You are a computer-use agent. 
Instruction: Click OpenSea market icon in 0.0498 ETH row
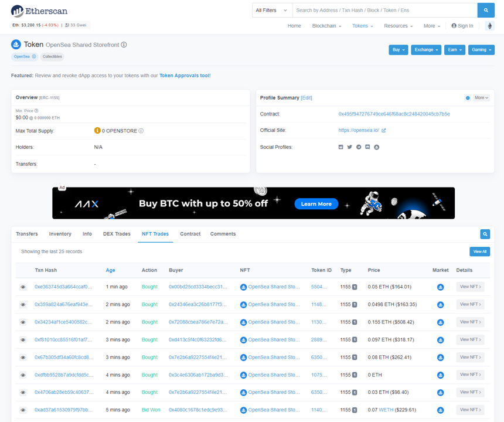pyautogui.click(x=440, y=305)
